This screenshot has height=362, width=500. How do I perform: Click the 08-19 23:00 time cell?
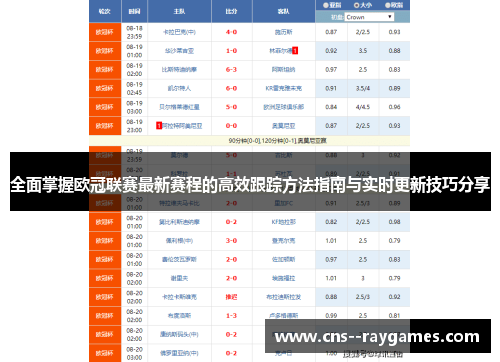[x=134, y=126]
